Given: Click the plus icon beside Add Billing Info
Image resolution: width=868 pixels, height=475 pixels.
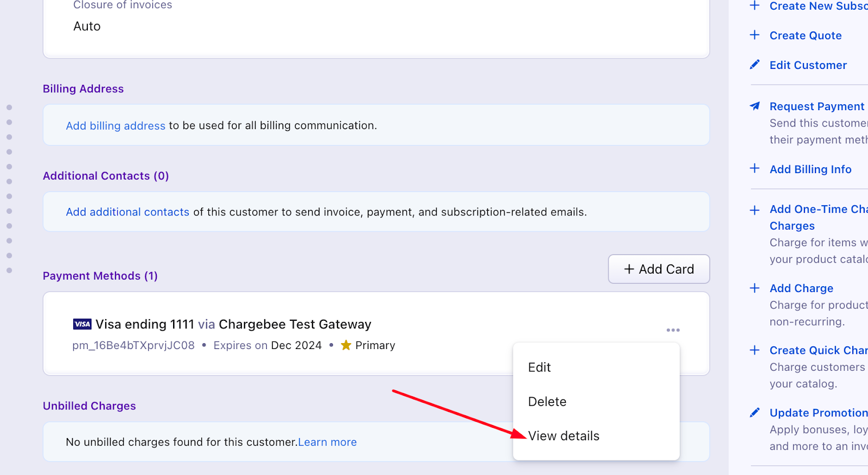Looking at the screenshot, I should 755,168.
